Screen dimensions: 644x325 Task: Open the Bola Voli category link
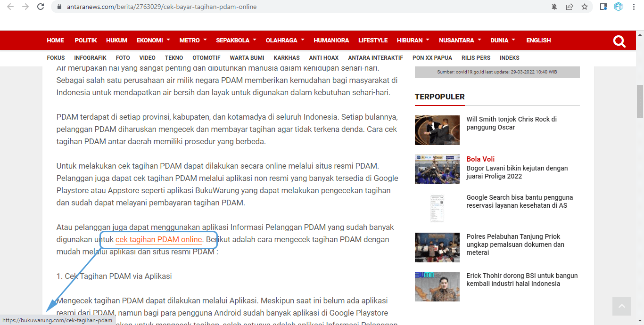[480, 159]
